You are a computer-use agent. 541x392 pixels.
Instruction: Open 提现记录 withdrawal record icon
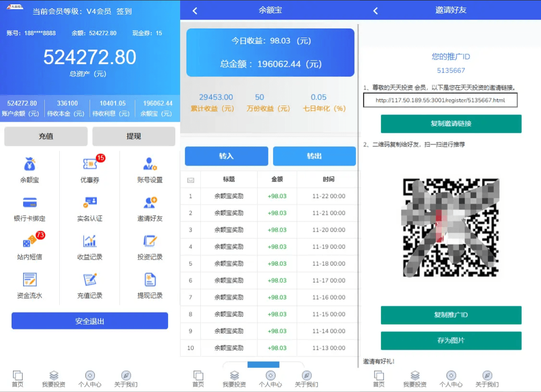click(150, 280)
